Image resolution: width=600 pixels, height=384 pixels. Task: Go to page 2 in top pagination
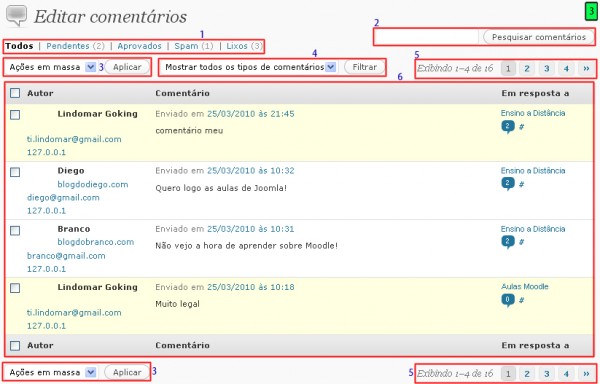527,68
